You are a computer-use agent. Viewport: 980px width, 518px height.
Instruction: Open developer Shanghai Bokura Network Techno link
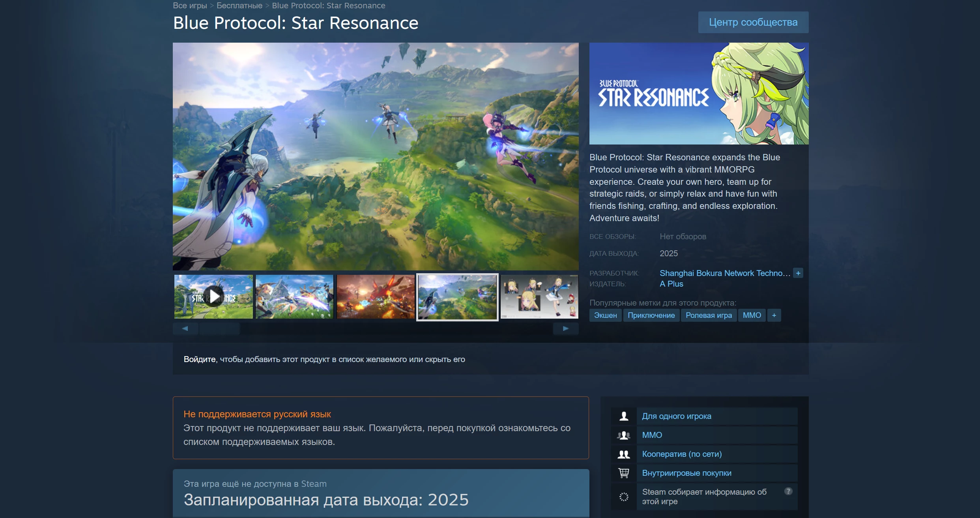[725, 273]
